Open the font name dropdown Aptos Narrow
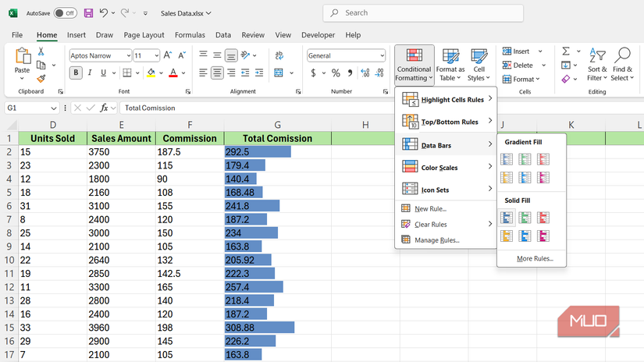This screenshot has width=644, height=362. click(99, 56)
